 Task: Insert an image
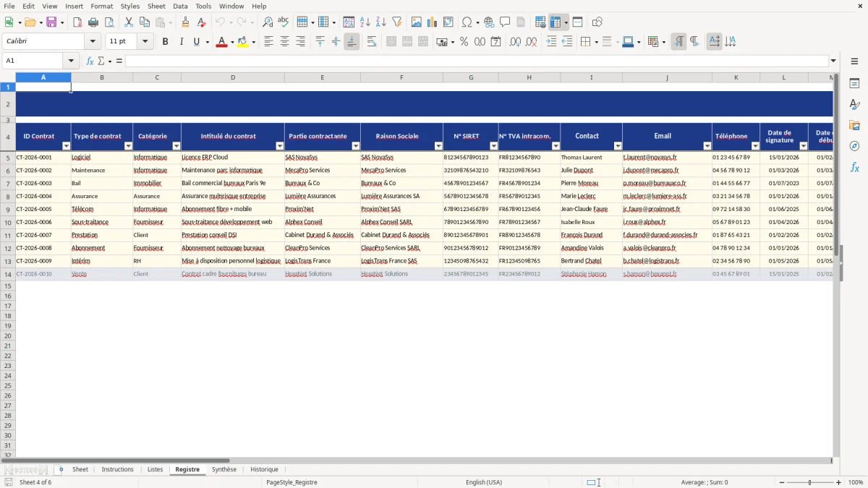pos(417,22)
